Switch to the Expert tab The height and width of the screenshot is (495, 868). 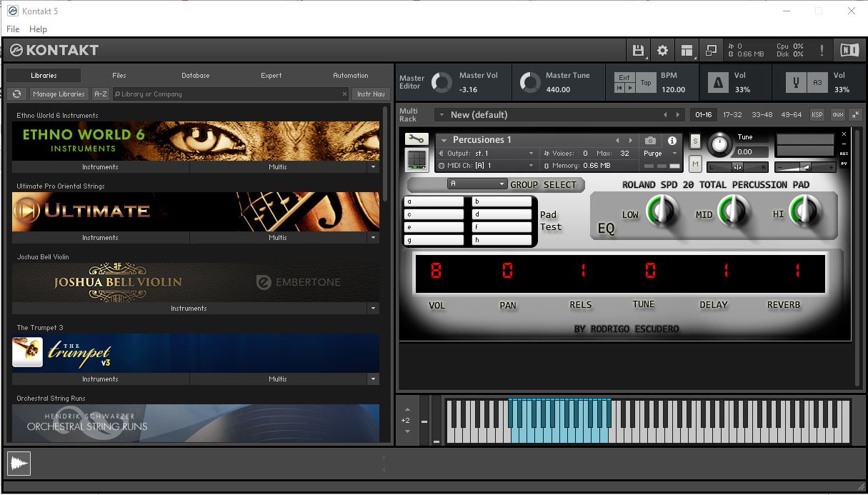click(271, 75)
